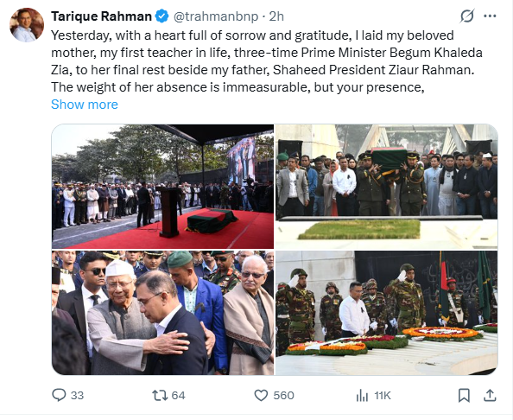
Task: Open the soldiers carrying coffin photo
Action: point(387,187)
